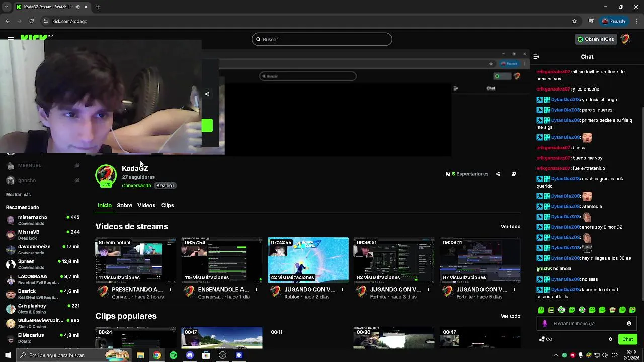Play the 00:24 popular clip
Viewport: 644px width, 362px height.
point(136,337)
